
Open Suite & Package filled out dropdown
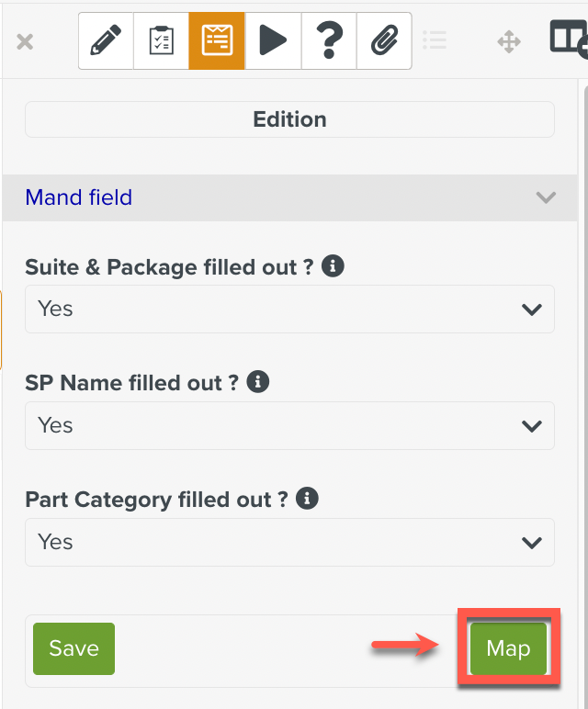pyautogui.click(x=289, y=309)
